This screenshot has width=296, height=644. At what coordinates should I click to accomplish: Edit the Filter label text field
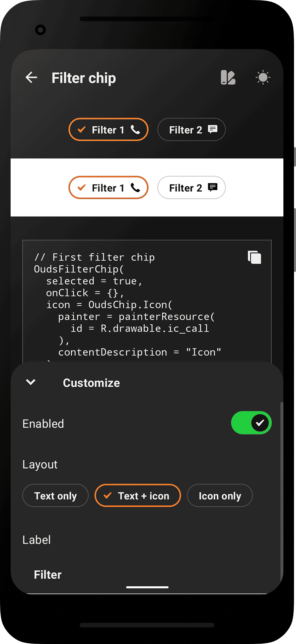(x=47, y=574)
